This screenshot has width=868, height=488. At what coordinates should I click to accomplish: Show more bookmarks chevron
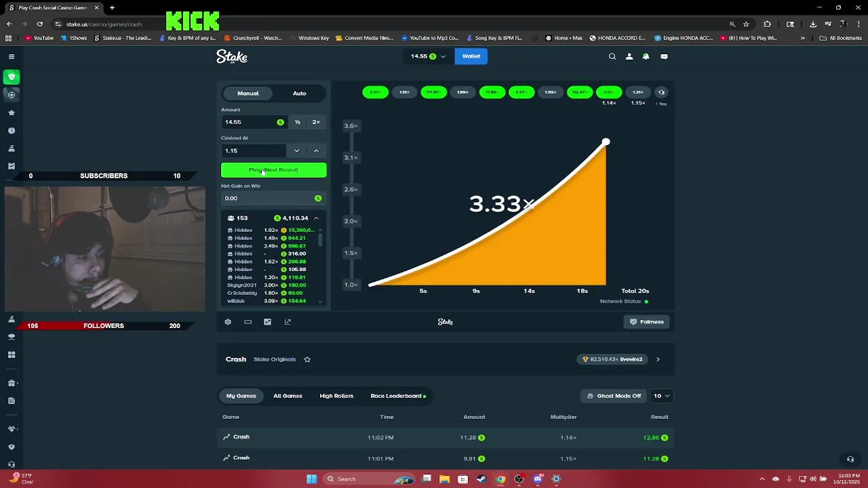(802, 38)
